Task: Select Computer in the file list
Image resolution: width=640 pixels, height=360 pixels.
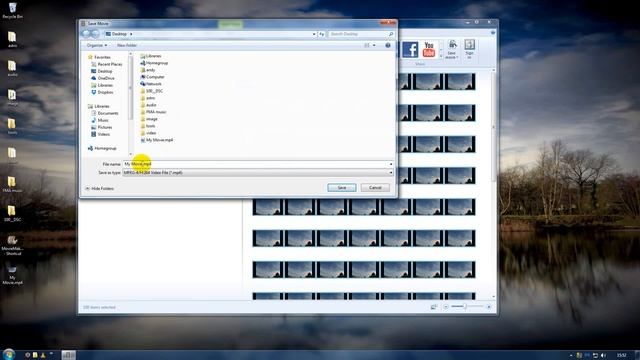Action: (152, 77)
